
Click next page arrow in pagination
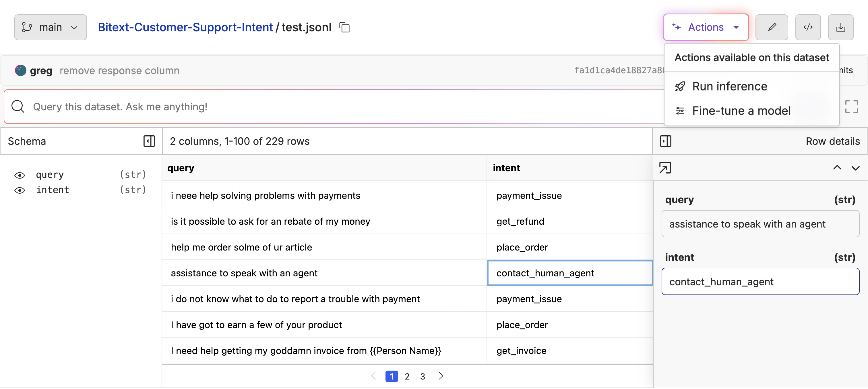(x=440, y=376)
